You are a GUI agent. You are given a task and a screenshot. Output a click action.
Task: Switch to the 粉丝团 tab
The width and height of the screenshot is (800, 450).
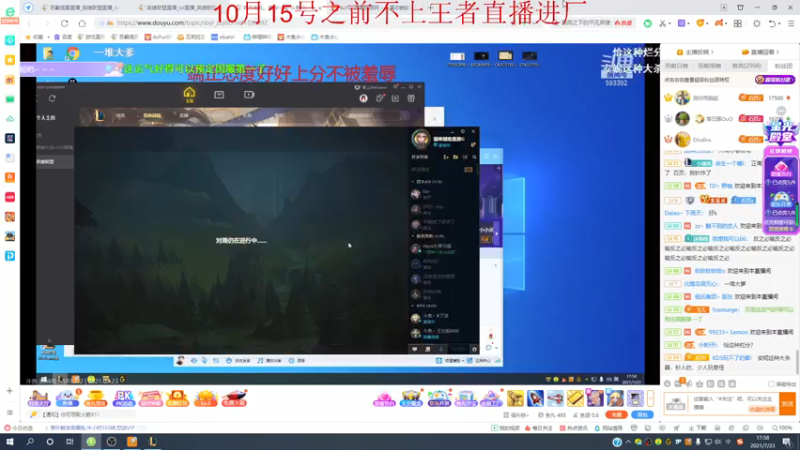click(x=784, y=66)
